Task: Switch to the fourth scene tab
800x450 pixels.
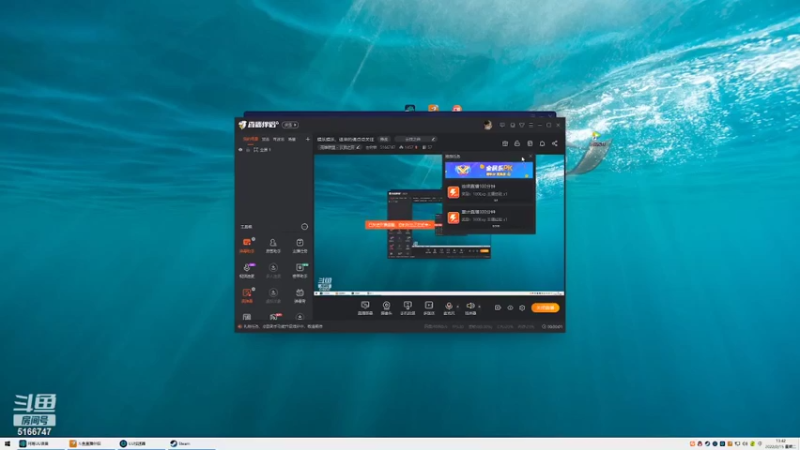Action: point(292,139)
